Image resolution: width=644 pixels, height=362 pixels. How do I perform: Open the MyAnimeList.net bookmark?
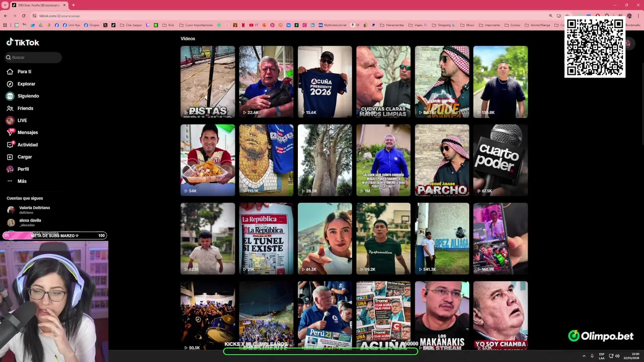tap(333, 25)
